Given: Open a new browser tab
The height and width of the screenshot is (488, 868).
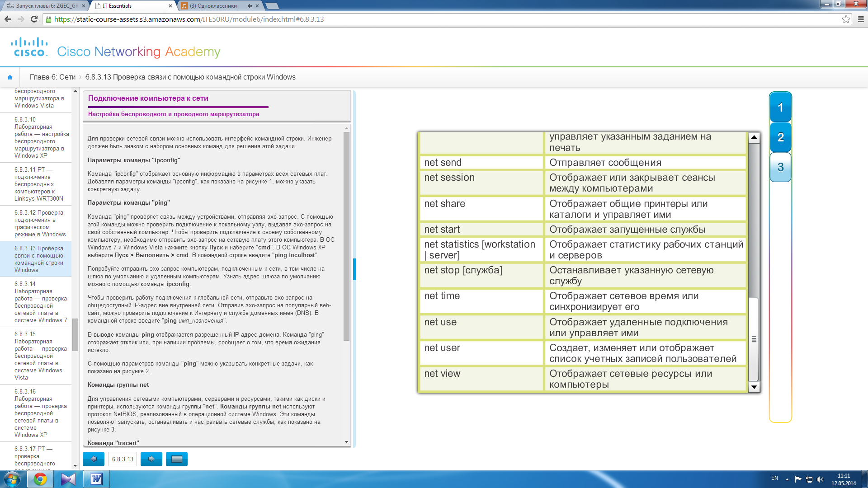Looking at the screenshot, I should click(272, 6).
